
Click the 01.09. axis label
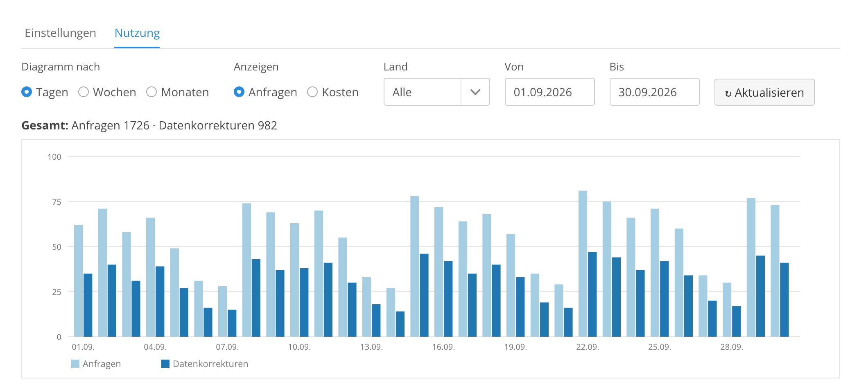coord(83,347)
